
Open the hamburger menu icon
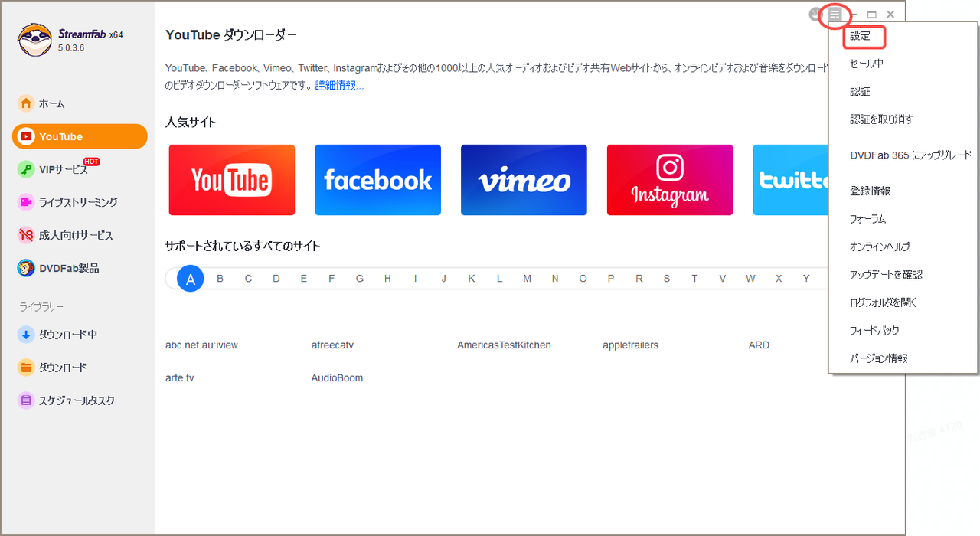(835, 15)
